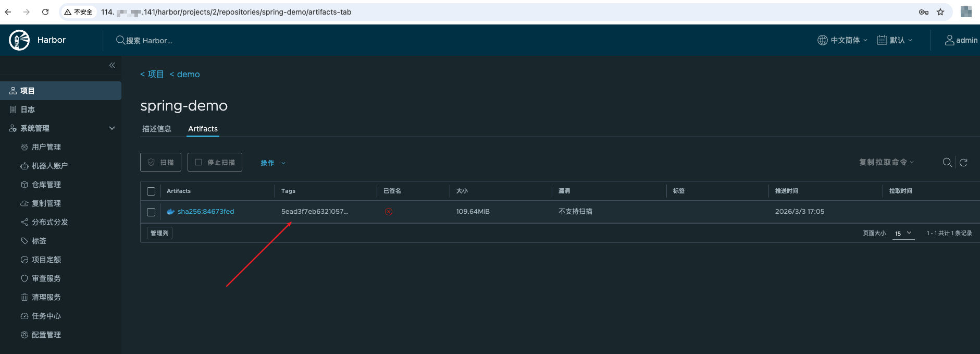980x354 pixels.
Task: Open the 默认 theme dropdown
Action: click(x=895, y=40)
